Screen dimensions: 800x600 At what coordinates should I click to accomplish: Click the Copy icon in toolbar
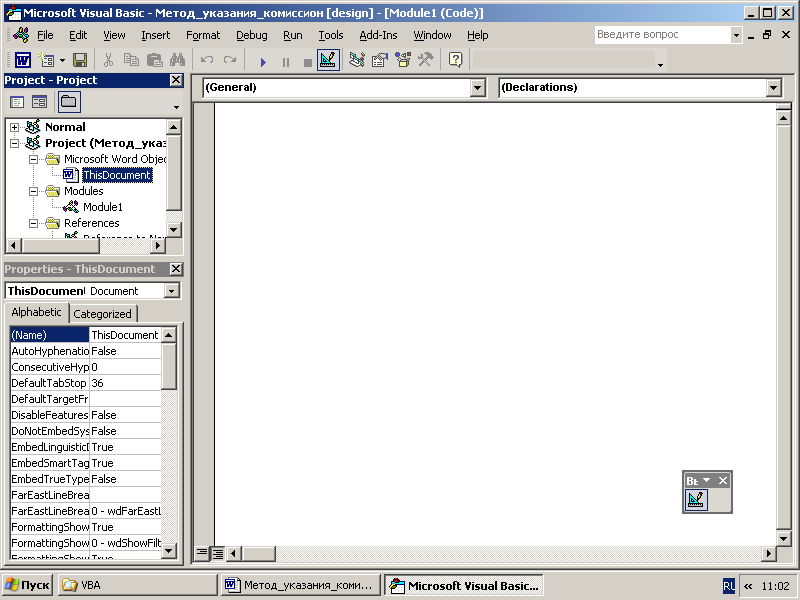(x=131, y=60)
